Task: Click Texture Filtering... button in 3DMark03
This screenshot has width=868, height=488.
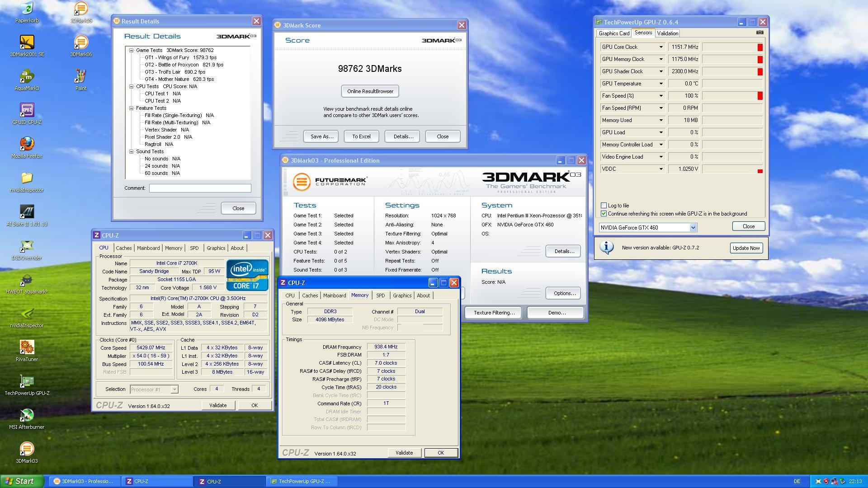Action: 494,313
